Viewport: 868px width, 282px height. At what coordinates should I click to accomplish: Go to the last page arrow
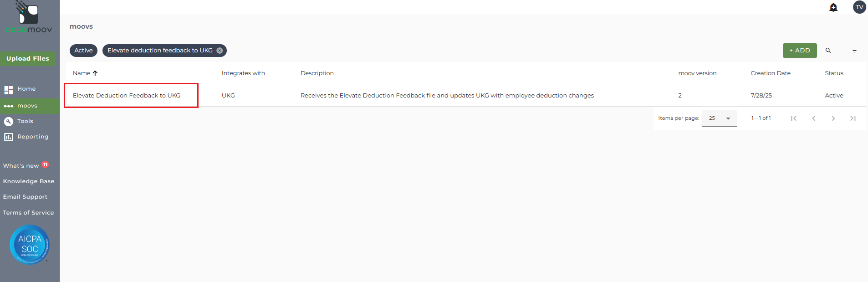point(853,118)
